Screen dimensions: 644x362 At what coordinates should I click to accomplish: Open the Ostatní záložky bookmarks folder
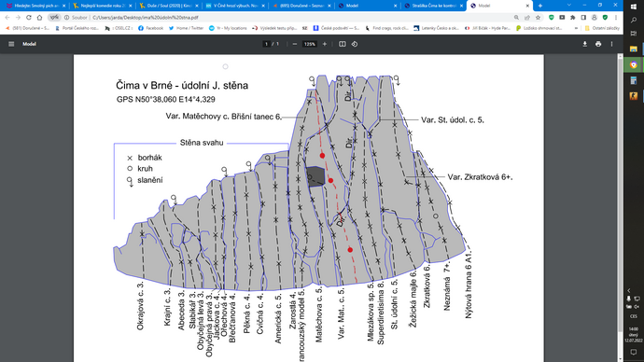(602, 28)
